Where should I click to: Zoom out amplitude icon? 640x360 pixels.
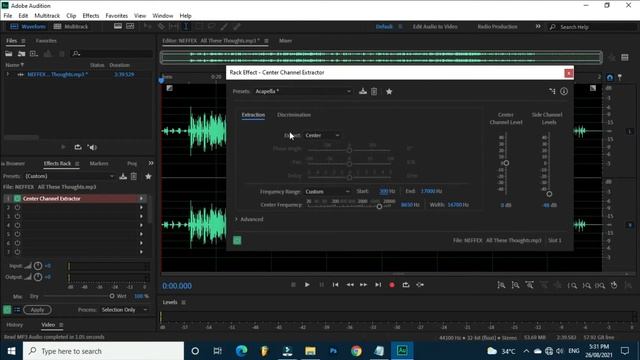516,285
